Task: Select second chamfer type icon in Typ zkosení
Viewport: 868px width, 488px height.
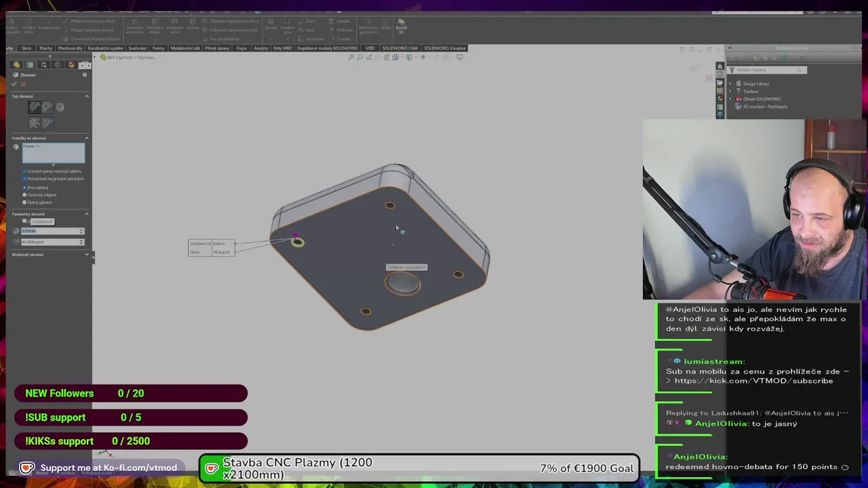Action: click(x=47, y=107)
